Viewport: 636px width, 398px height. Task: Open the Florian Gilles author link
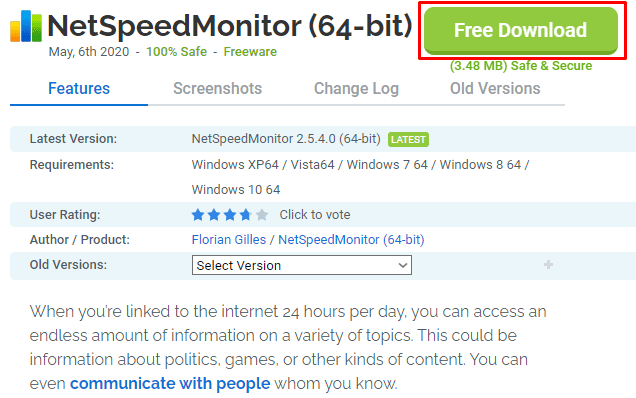click(229, 240)
